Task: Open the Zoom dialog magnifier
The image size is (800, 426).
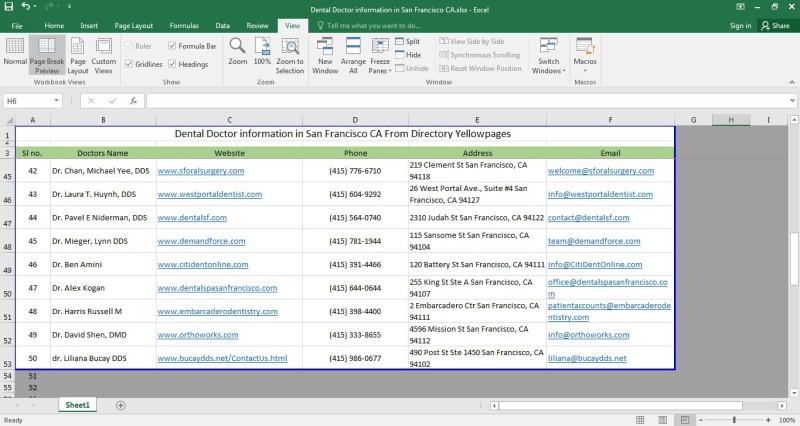Action: coord(237,50)
